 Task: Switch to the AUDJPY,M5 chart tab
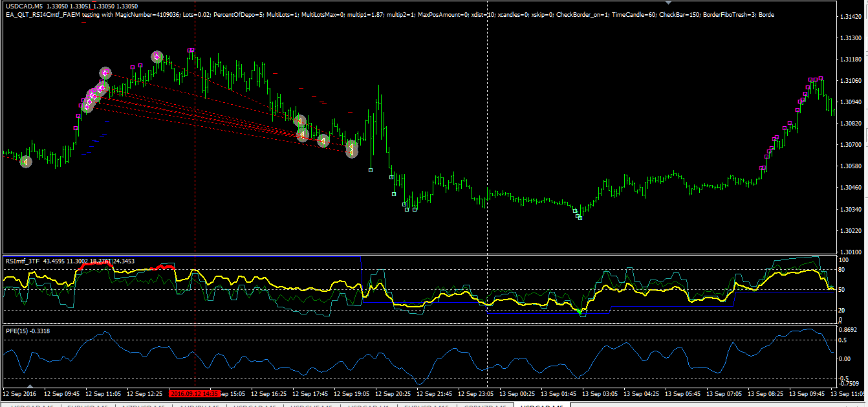[x=199, y=405]
